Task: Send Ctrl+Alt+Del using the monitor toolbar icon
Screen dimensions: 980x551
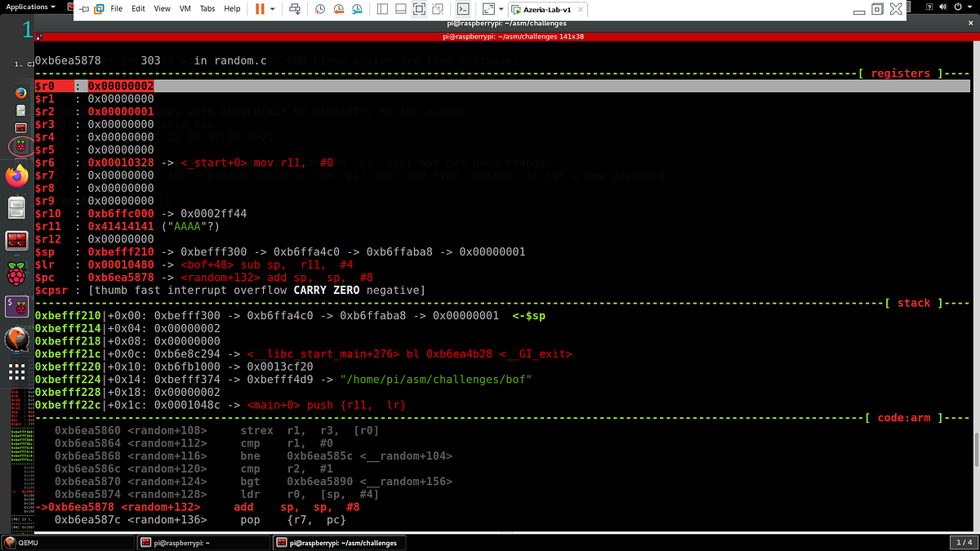Action: click(293, 8)
